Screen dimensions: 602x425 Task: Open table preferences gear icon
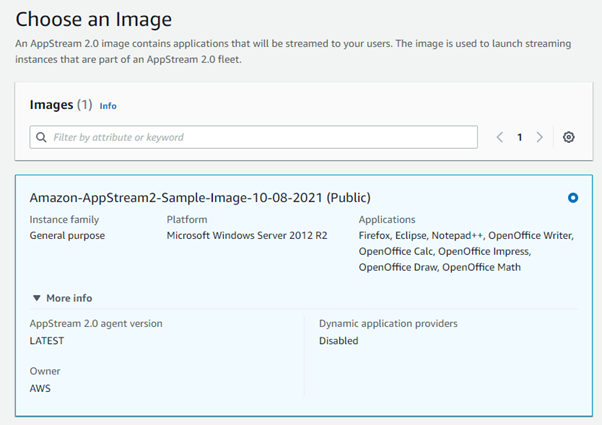point(569,137)
